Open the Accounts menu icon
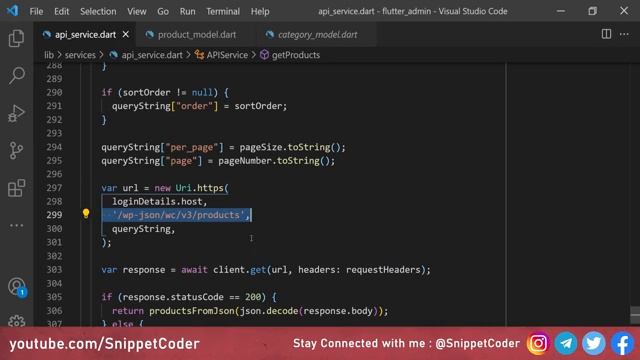Screen dimensions: 640x360 17,287
